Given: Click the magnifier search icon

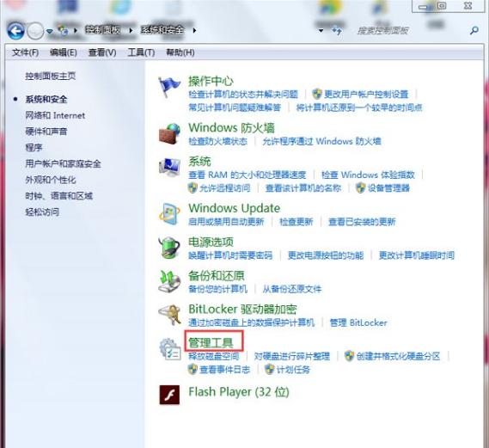Looking at the screenshot, I should point(474,30).
